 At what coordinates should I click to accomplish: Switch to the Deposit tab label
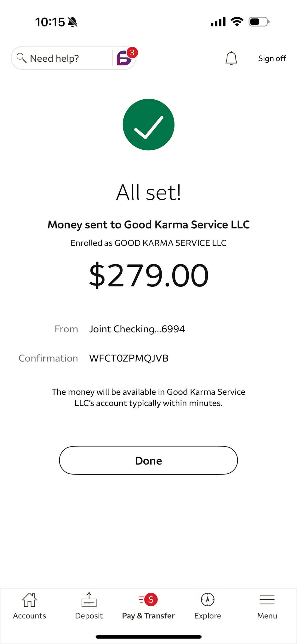(89, 616)
